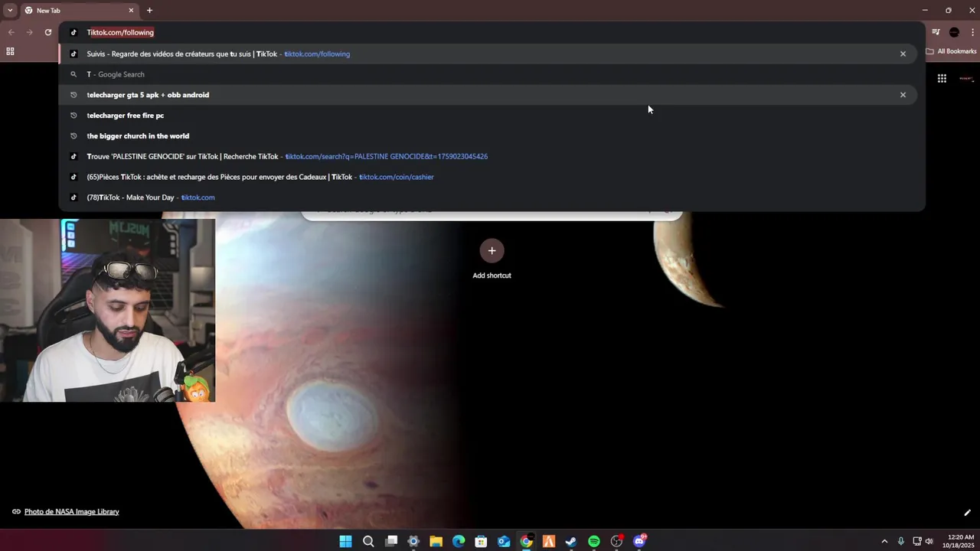Select the New Tab tab

[79, 11]
